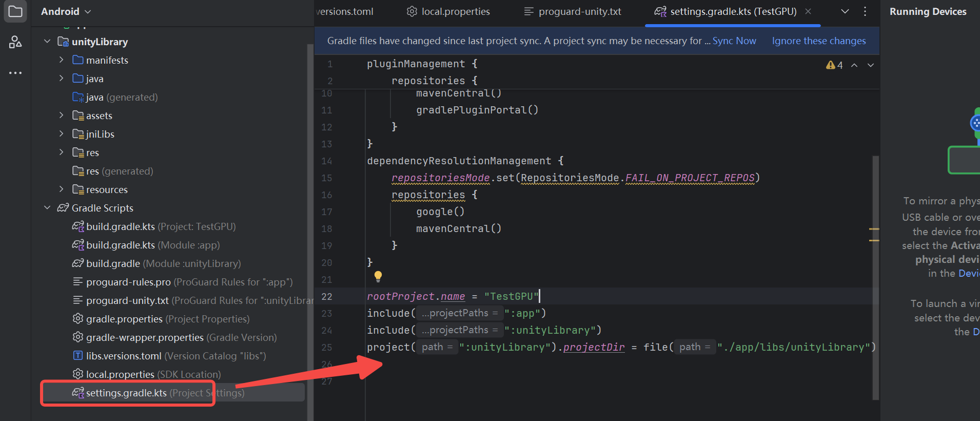Click the assets folder icon
Image resolution: width=980 pixels, height=421 pixels.
78,115
